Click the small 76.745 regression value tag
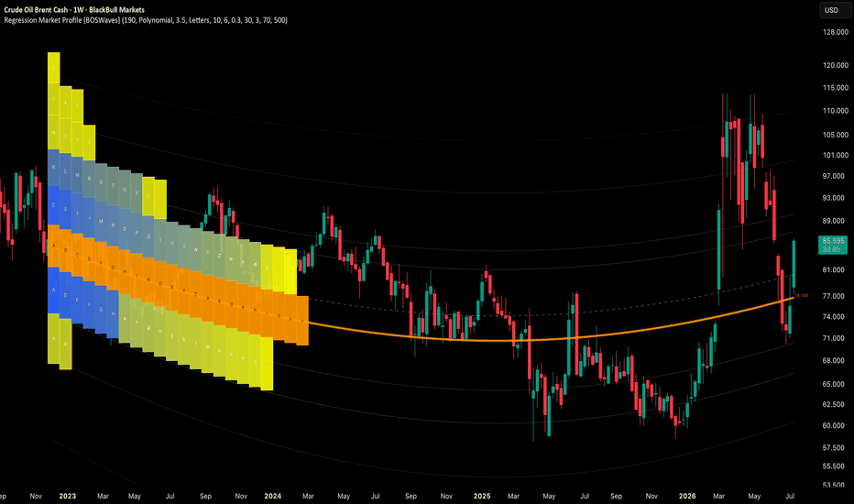The width and height of the screenshot is (854, 504). point(802,296)
